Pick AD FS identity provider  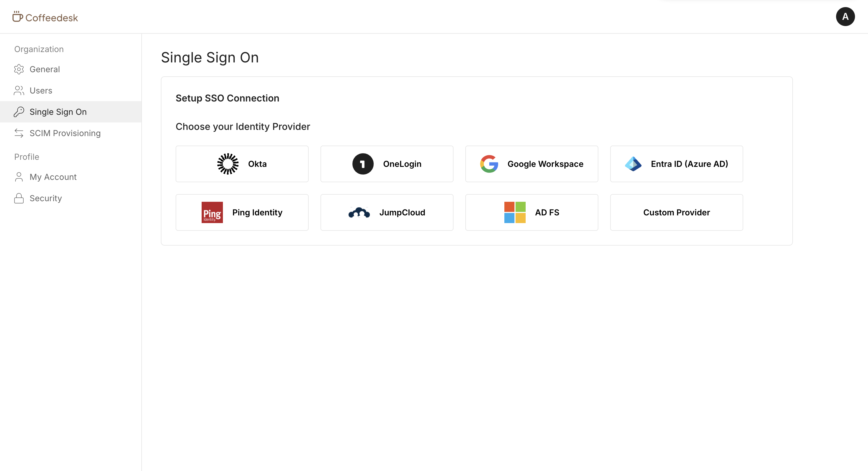tap(531, 212)
